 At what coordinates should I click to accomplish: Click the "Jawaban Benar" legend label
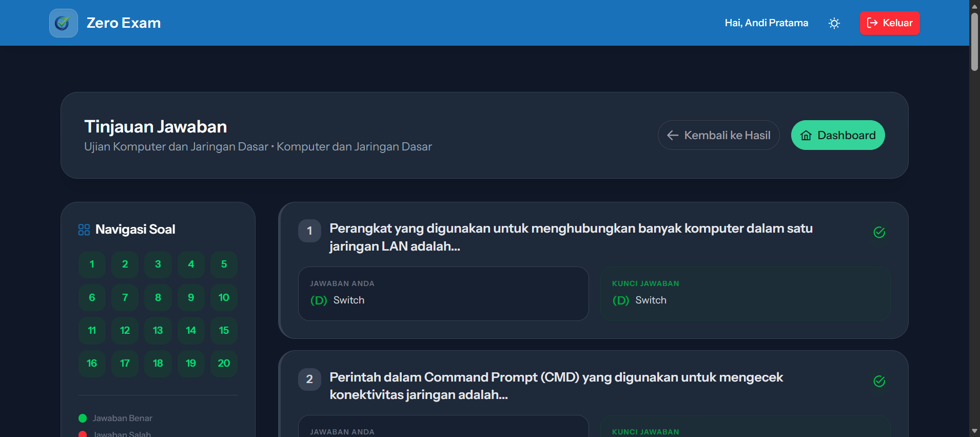pyautogui.click(x=123, y=419)
